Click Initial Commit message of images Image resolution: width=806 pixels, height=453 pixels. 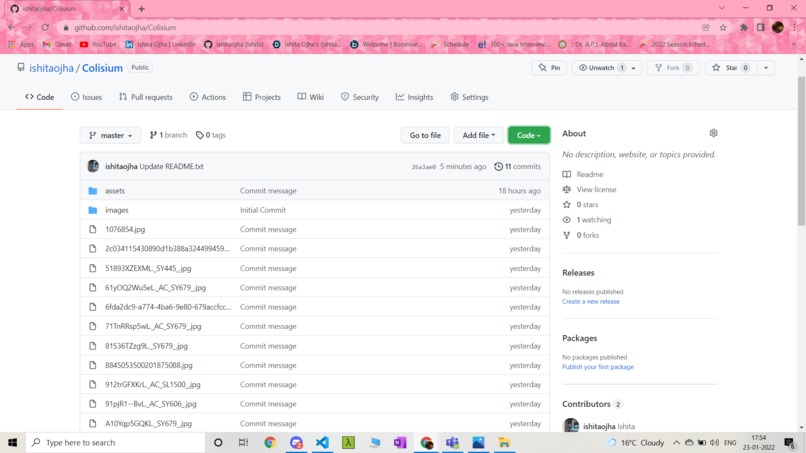click(x=263, y=210)
